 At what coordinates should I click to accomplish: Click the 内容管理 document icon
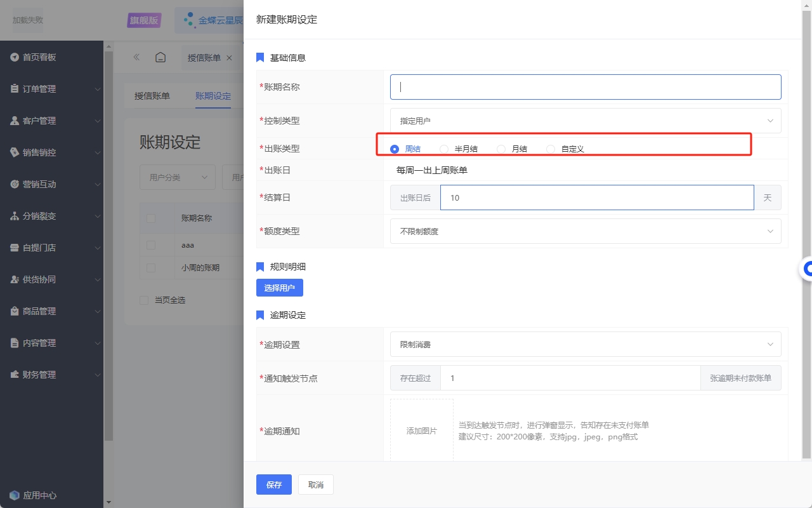click(x=15, y=343)
